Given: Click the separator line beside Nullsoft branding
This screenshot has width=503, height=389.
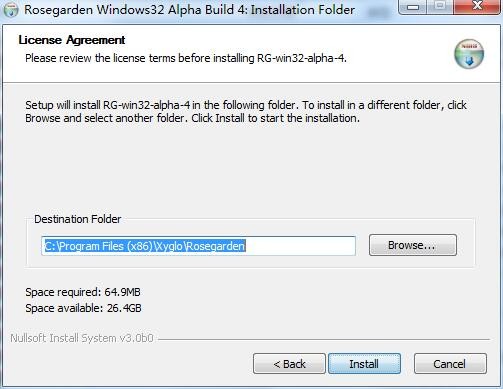Looking at the screenshot, I should (x=324, y=339).
